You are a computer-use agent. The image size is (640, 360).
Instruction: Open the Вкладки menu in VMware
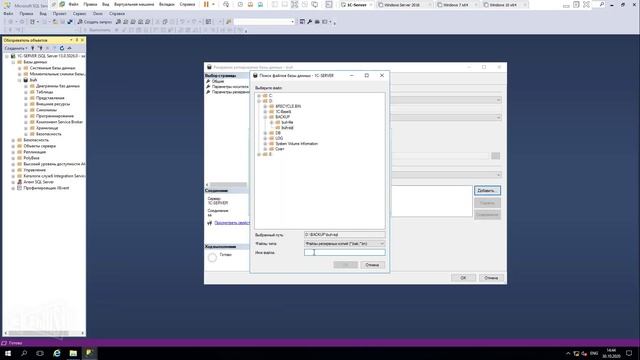[x=167, y=4]
